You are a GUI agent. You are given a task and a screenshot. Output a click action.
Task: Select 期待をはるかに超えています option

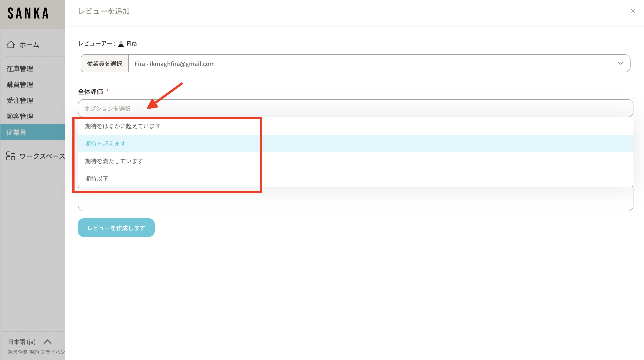coord(123,126)
